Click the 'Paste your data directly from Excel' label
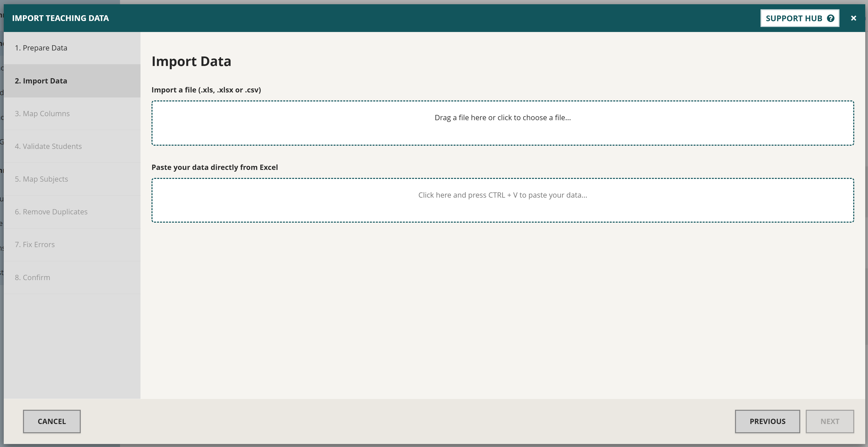The height and width of the screenshot is (447, 868). [x=215, y=167]
